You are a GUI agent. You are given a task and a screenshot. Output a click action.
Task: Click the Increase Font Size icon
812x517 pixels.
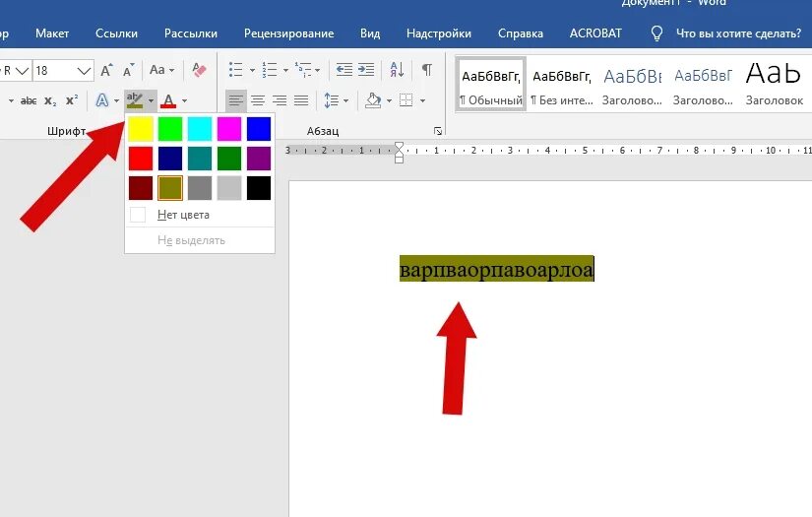(106, 71)
